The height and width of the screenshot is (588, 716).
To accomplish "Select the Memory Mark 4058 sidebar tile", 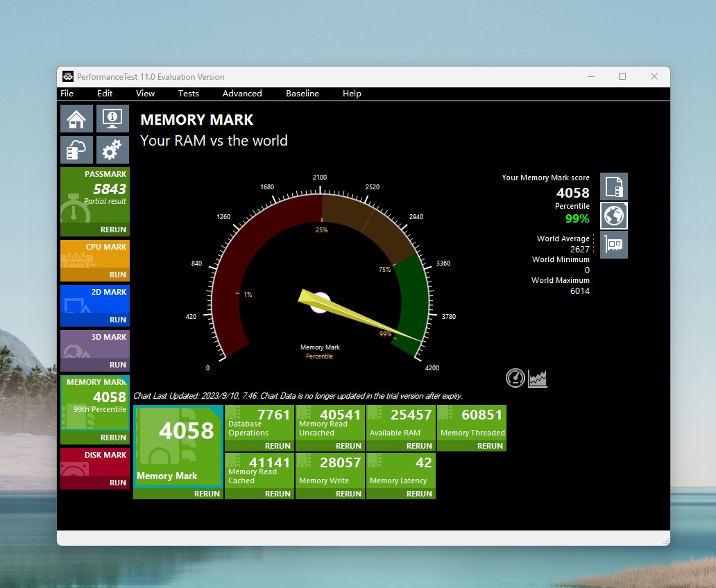I will coord(95,403).
